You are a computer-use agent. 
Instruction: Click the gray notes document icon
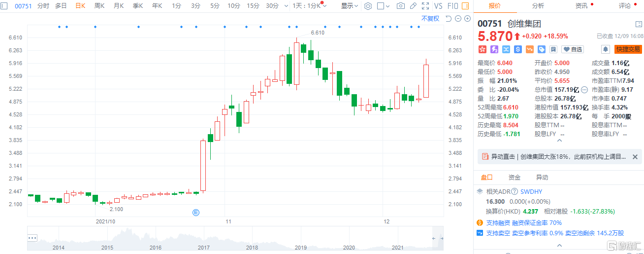pos(553,49)
